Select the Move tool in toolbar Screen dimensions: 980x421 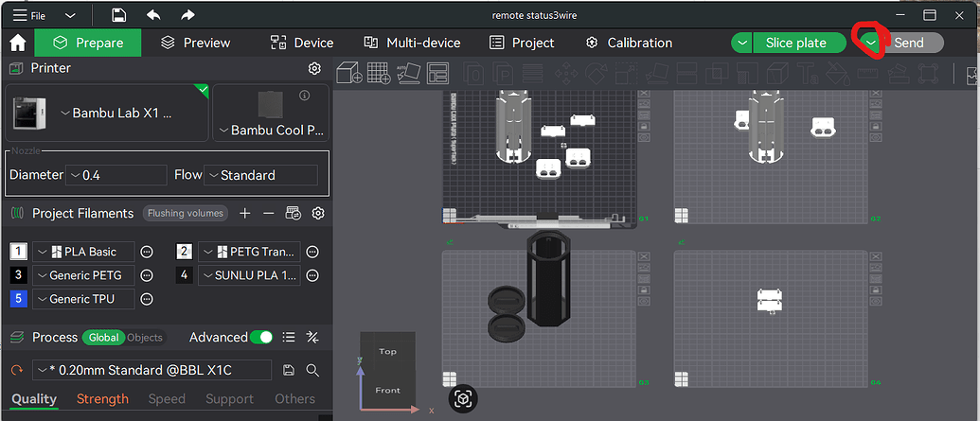[566, 74]
